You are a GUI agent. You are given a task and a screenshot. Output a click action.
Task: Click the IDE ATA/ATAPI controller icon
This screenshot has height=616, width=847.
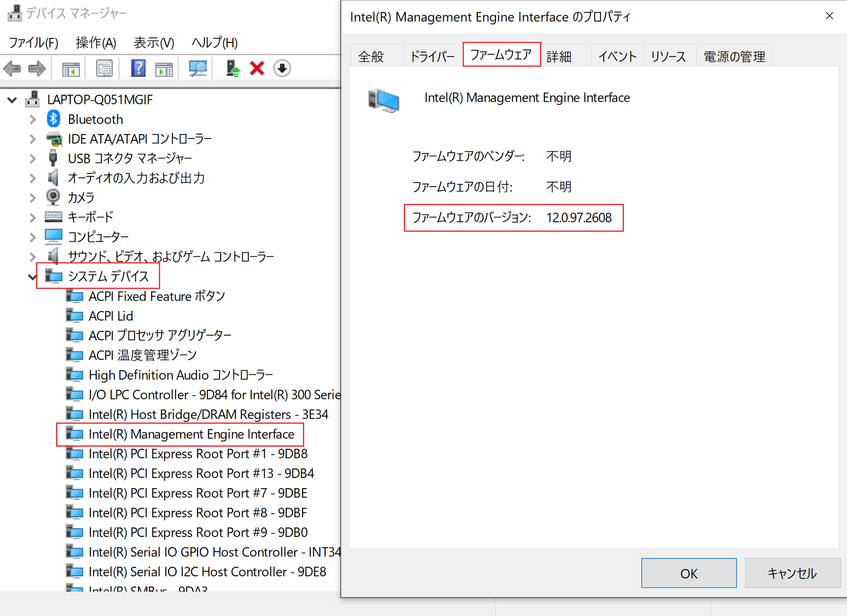54,139
